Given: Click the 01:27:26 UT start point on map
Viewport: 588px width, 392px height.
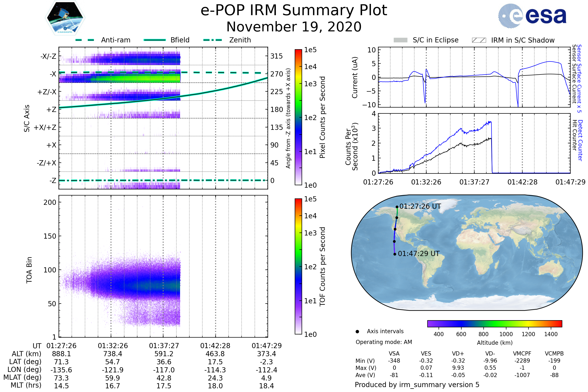Looking at the screenshot, I should point(397,207).
